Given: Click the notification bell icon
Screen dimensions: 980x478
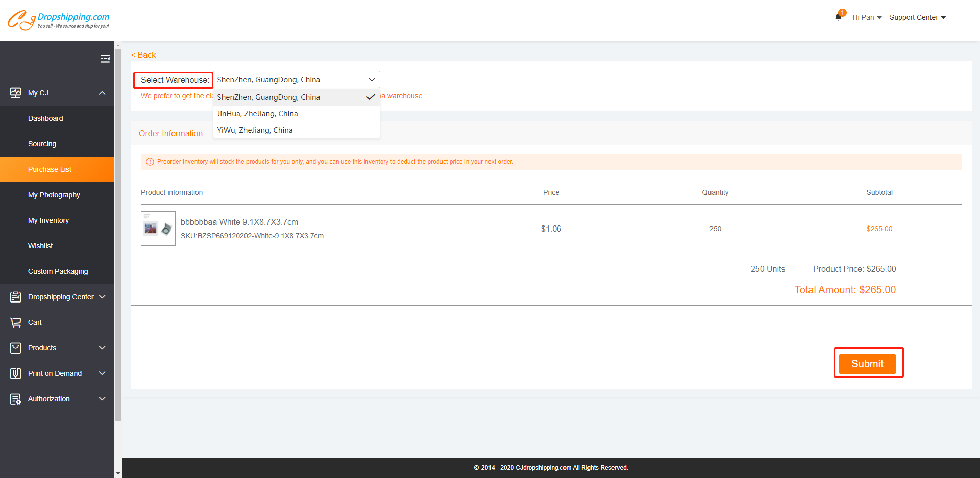Looking at the screenshot, I should pyautogui.click(x=838, y=17).
